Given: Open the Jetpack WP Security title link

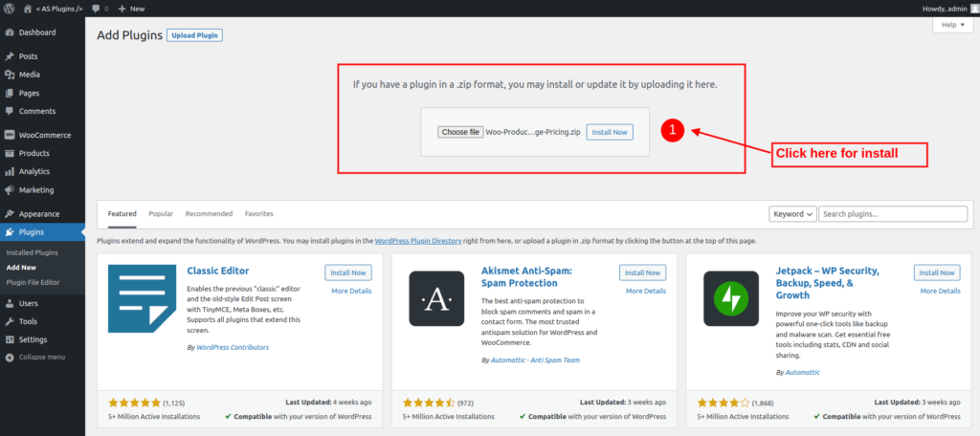Looking at the screenshot, I should 828,283.
